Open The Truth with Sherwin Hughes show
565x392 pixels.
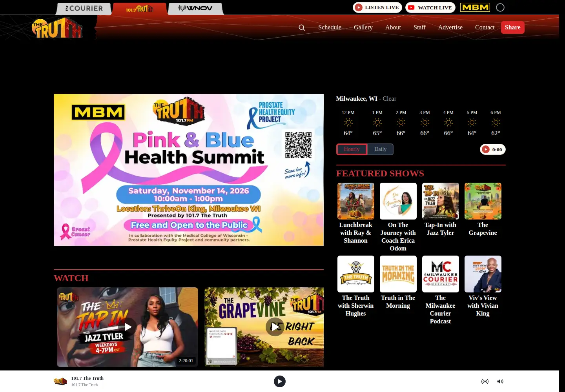click(356, 286)
